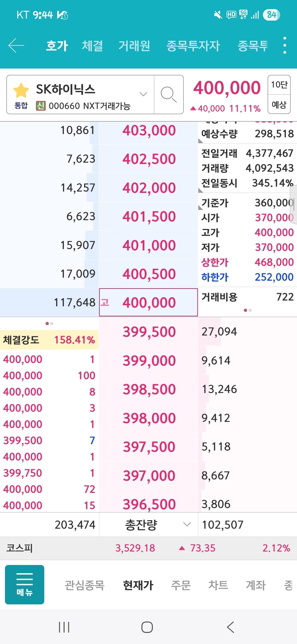Tap the magnifier search icon
The width and height of the screenshot is (297, 644).
(x=168, y=94)
